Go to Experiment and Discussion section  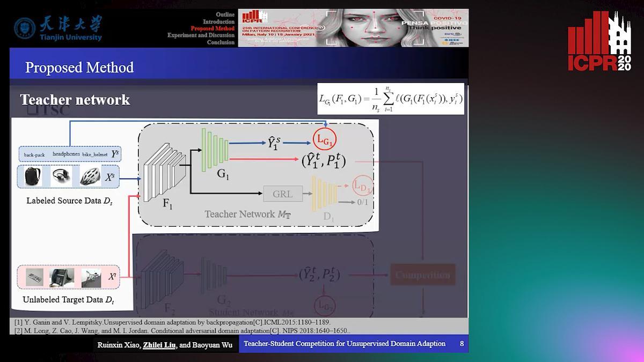point(201,35)
